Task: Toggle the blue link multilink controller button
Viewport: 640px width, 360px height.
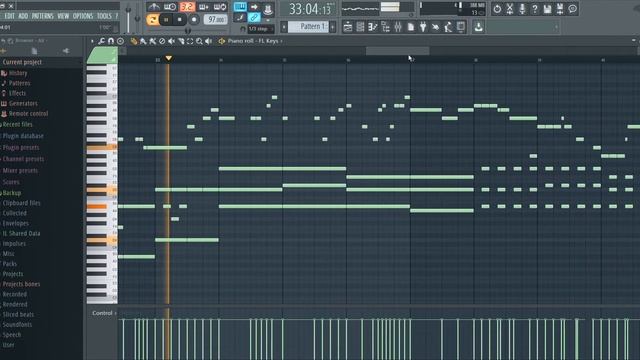Action: click(x=254, y=18)
